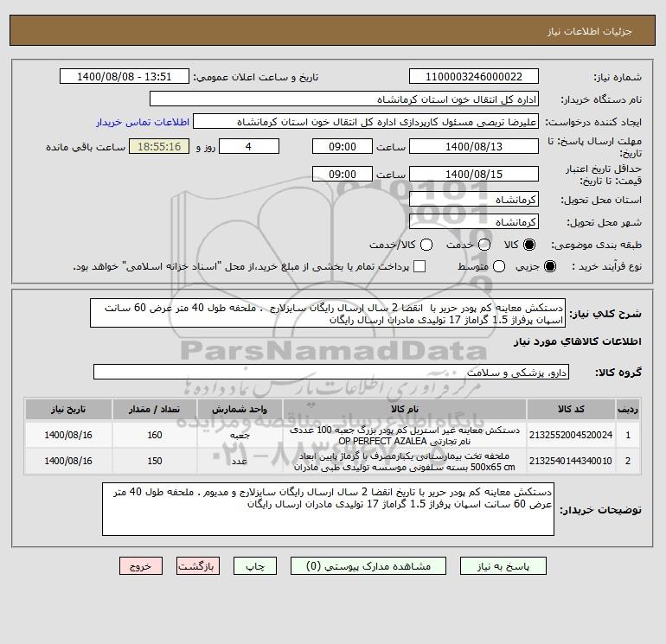Click the تعداد / مقدار column header
Viewport: 666px width, 644px height.
[x=155, y=409]
